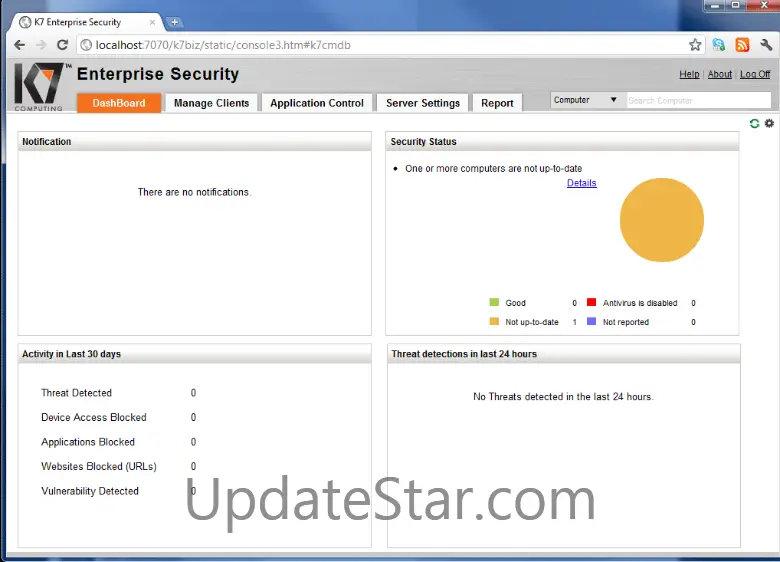Click the browser forward arrow

coord(41,45)
